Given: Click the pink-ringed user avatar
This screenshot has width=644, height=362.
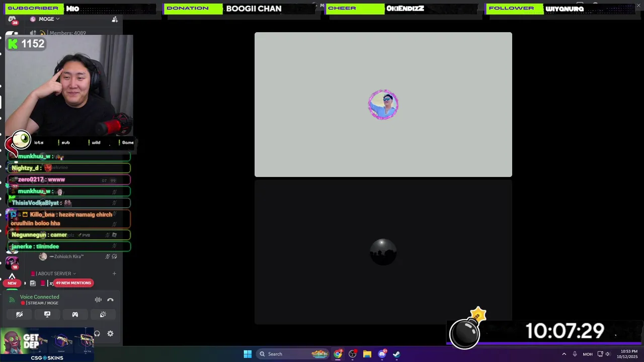Looking at the screenshot, I should pos(383,105).
